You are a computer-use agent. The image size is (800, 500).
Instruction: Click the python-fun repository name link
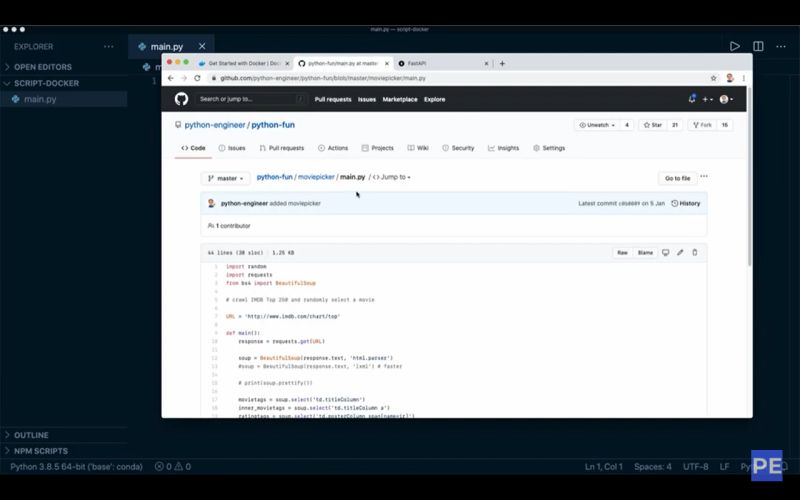pyautogui.click(x=273, y=125)
